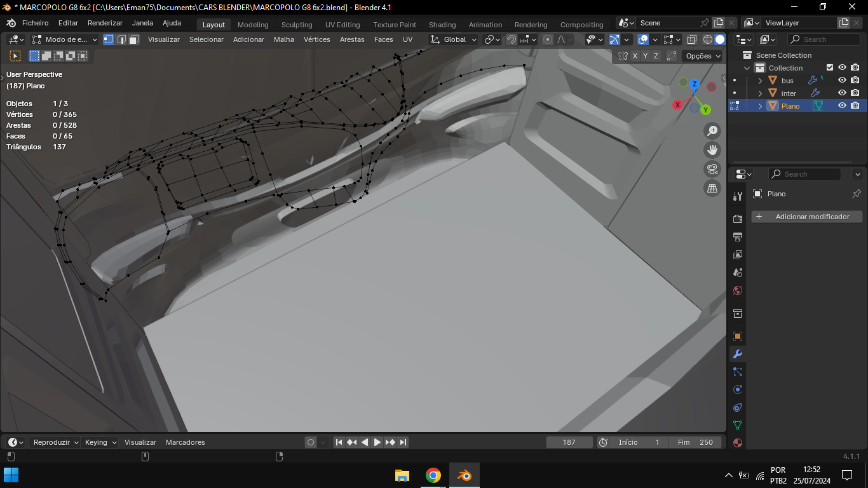Toggle visibility of bus object

(842, 81)
